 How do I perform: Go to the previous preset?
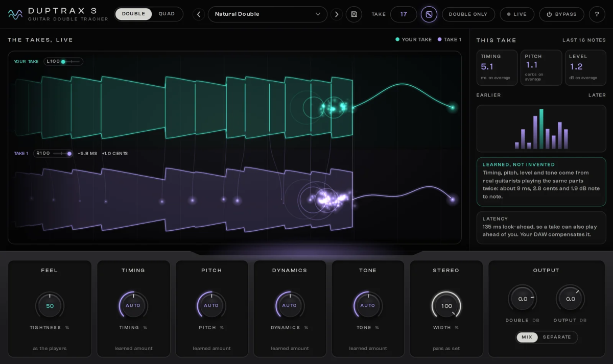(199, 14)
